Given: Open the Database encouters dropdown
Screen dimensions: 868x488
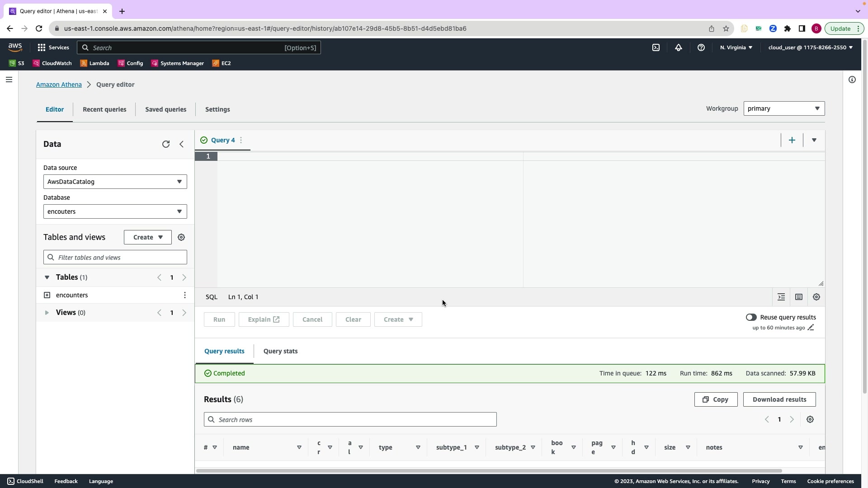Looking at the screenshot, I should (115, 211).
